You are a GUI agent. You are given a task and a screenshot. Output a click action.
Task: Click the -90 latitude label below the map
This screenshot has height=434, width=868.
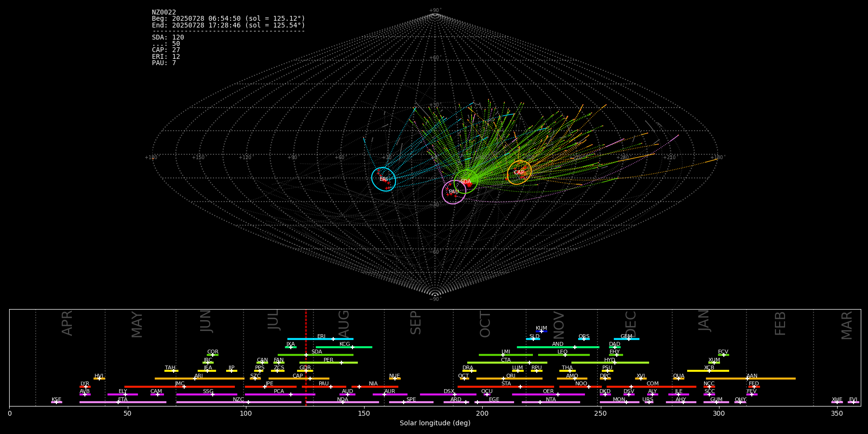[435, 299]
